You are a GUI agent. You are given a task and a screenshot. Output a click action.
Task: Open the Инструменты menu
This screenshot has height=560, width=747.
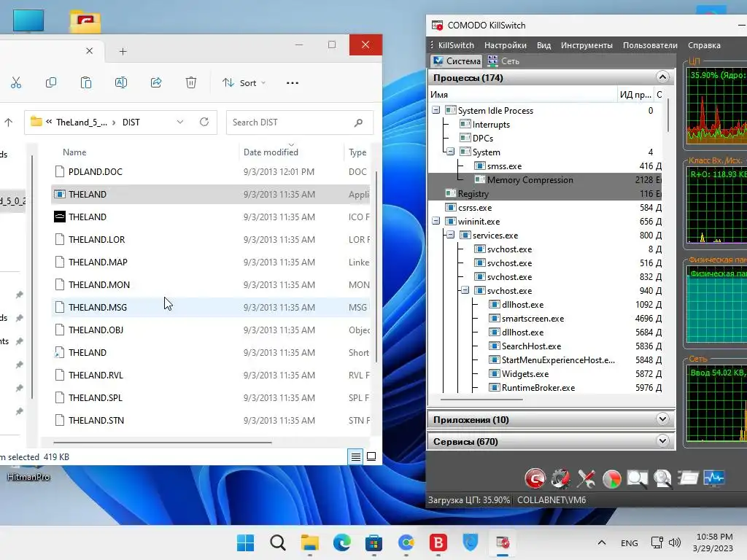pyautogui.click(x=587, y=45)
